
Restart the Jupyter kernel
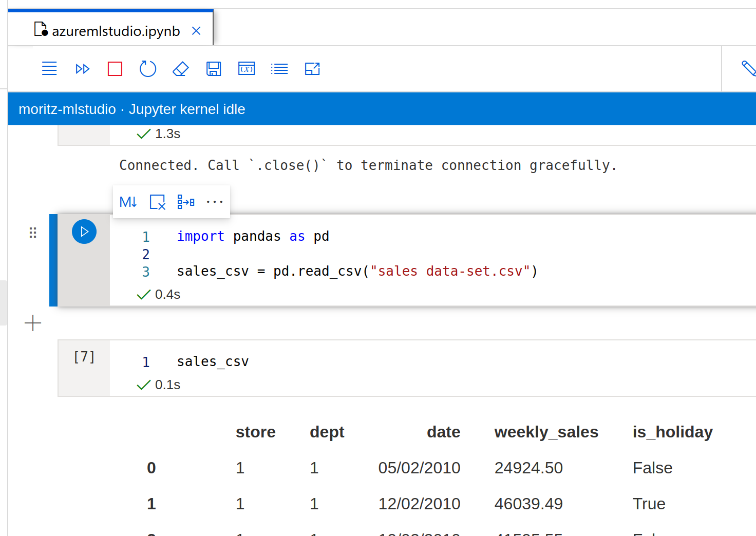click(148, 69)
